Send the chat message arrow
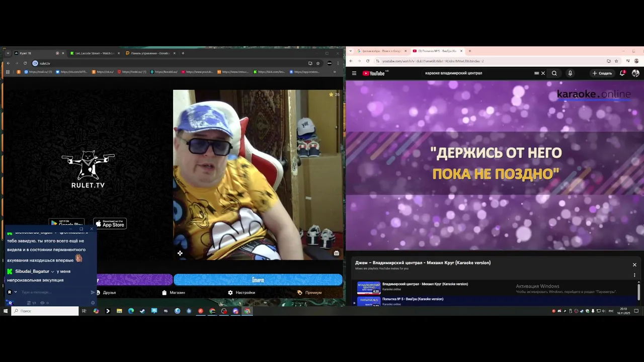The width and height of the screenshot is (644, 362). click(93, 292)
